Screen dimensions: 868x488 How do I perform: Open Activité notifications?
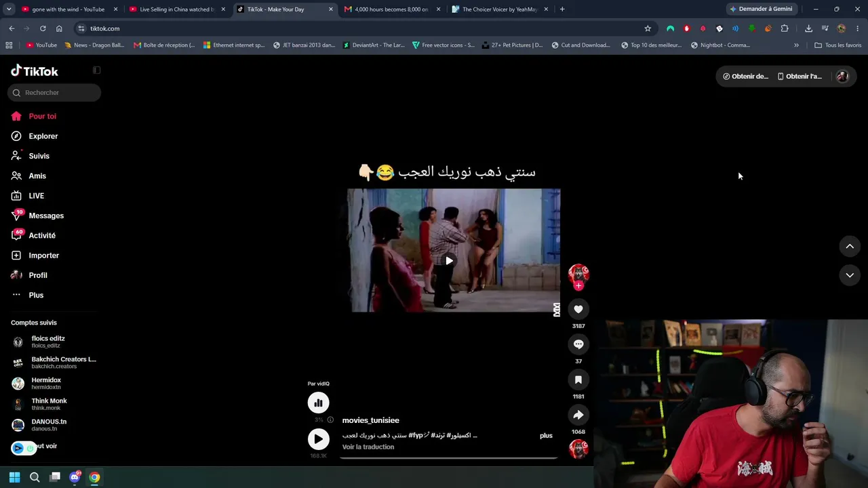42,236
